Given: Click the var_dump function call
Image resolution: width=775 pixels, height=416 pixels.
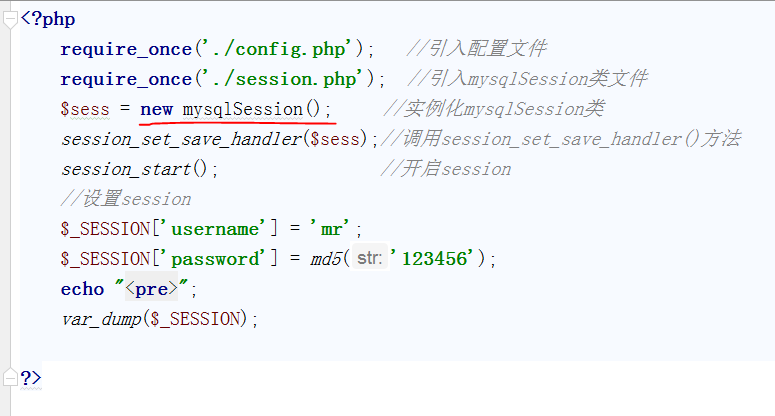Looking at the screenshot, I should click(x=101, y=319).
